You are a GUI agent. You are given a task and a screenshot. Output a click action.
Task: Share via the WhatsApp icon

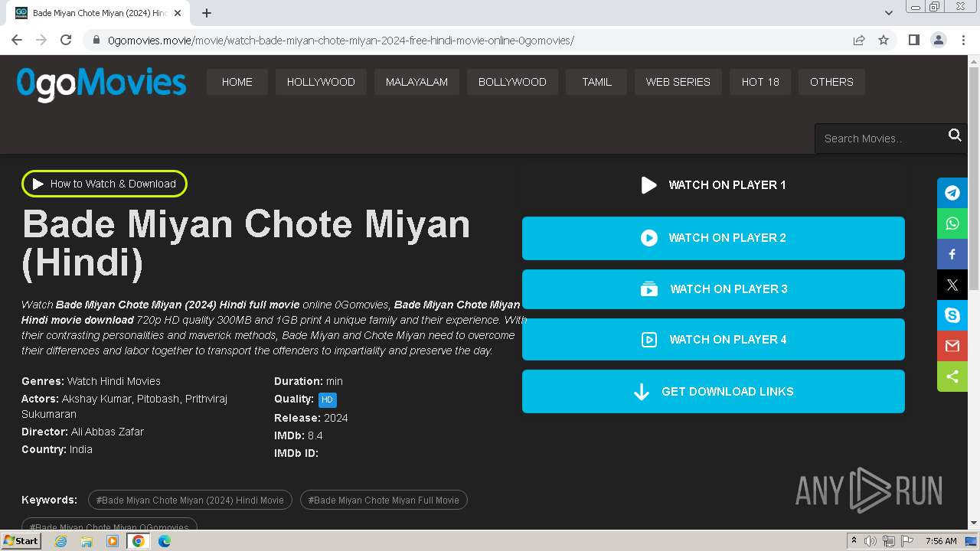(x=952, y=223)
